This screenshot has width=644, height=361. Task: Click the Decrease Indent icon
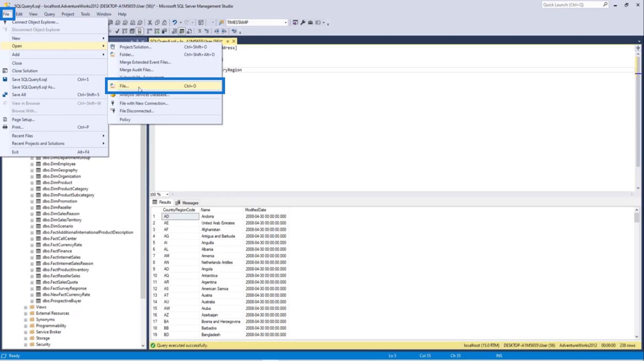tap(217, 31)
